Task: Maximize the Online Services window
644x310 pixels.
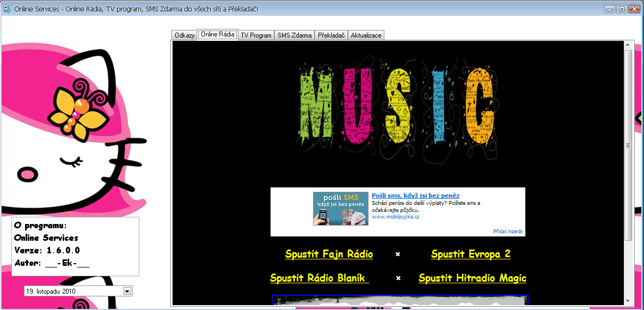Action: pos(622,9)
